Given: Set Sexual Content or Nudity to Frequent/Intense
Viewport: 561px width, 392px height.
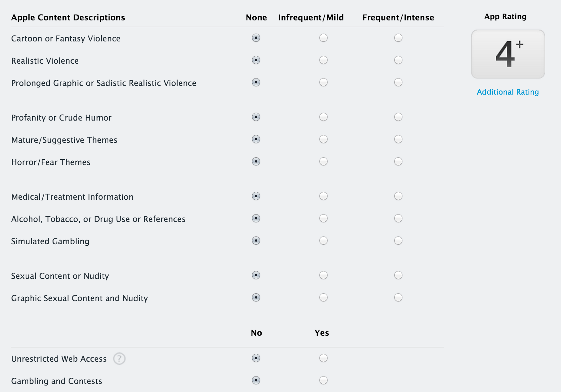Looking at the screenshot, I should (398, 275).
